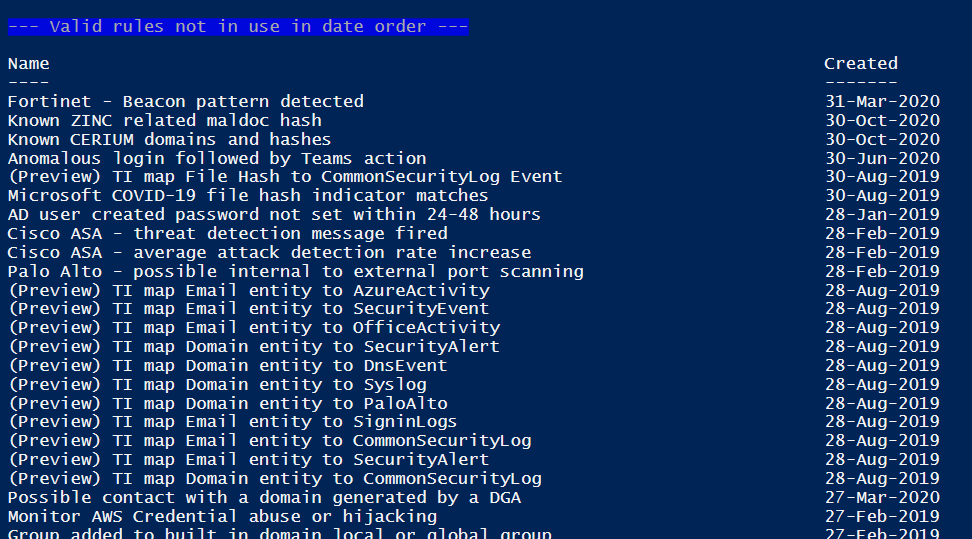Select the AD user created password rule
The image size is (972, 539).
pos(274,215)
